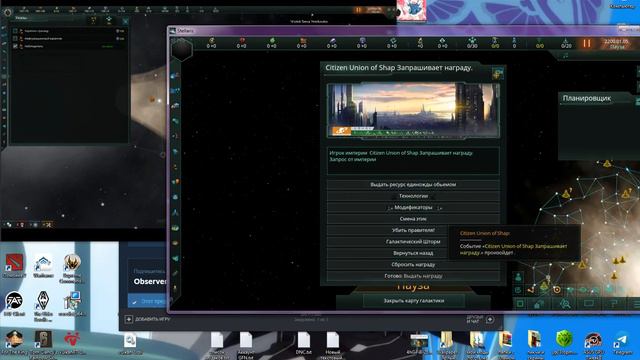Click the third icon in Stellaris left sidebar

pos(175,106)
